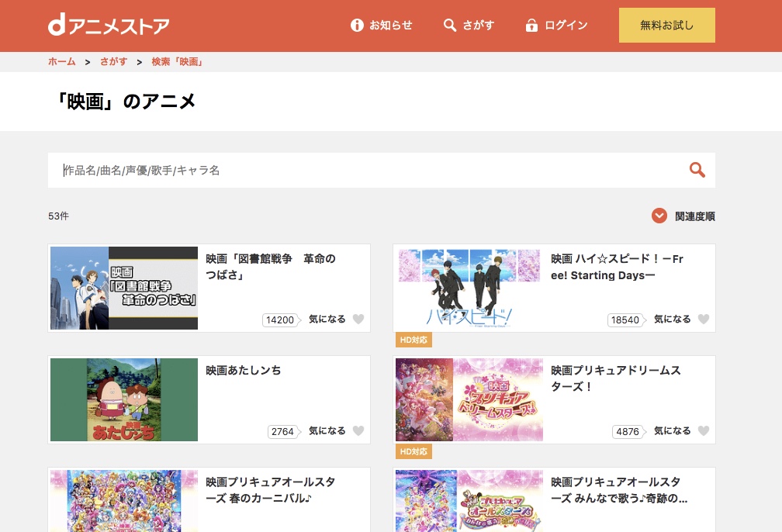Go to ホーム breadcrumb link
This screenshot has width=782, height=532.
[62, 62]
